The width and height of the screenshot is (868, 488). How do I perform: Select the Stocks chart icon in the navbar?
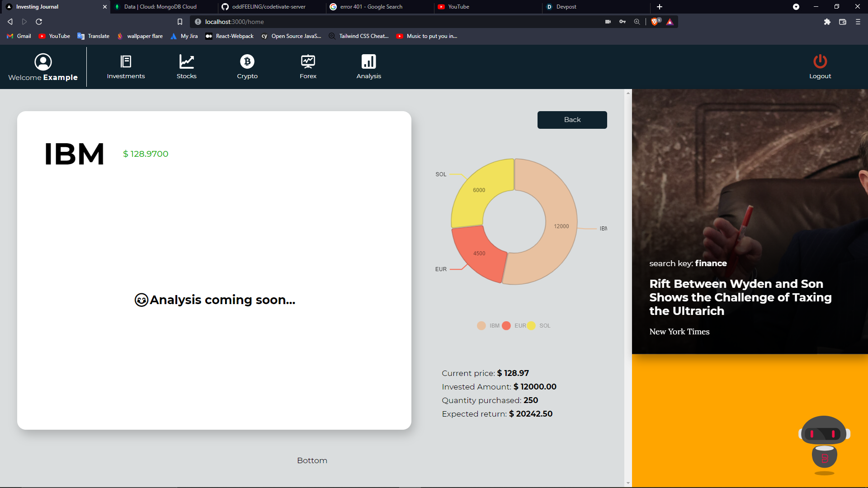pos(186,61)
